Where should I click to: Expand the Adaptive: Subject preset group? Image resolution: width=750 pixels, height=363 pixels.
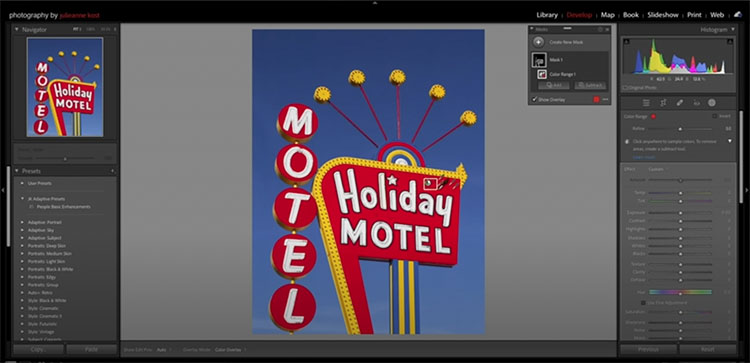pyautogui.click(x=22, y=238)
